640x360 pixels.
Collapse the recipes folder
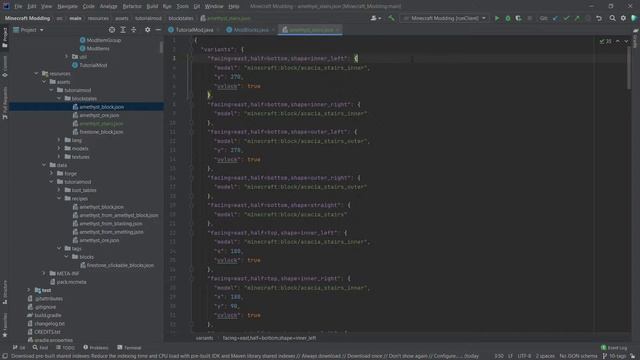pos(59,198)
